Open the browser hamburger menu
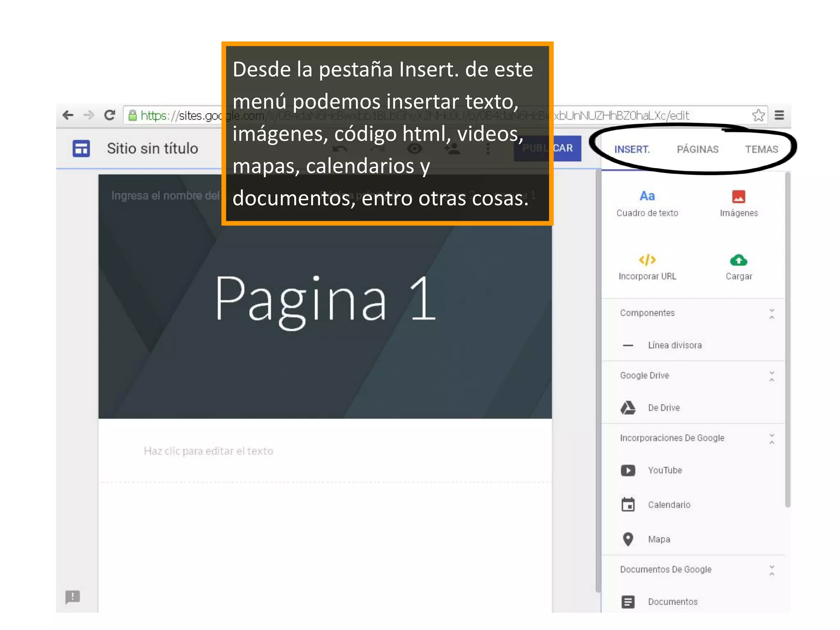Viewport: 840px width, 630px height. 779,115
